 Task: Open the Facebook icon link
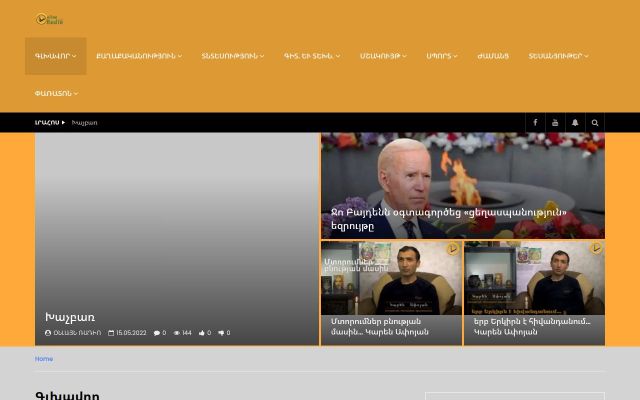tap(535, 122)
